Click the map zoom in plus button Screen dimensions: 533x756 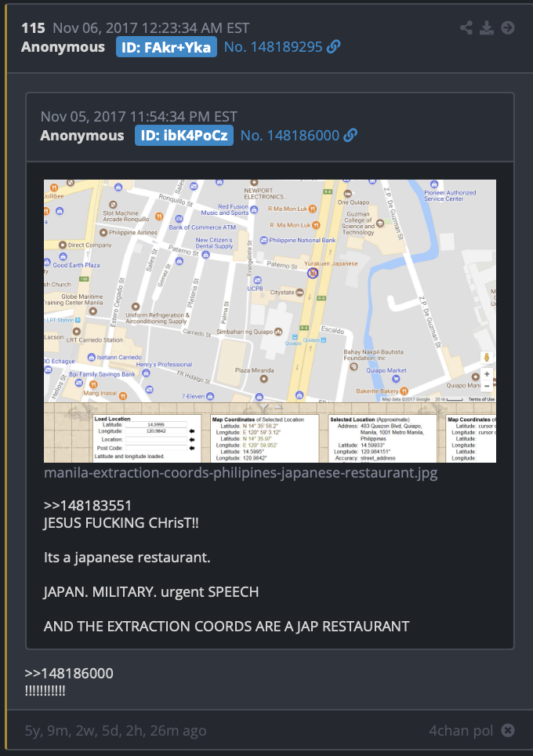click(487, 374)
